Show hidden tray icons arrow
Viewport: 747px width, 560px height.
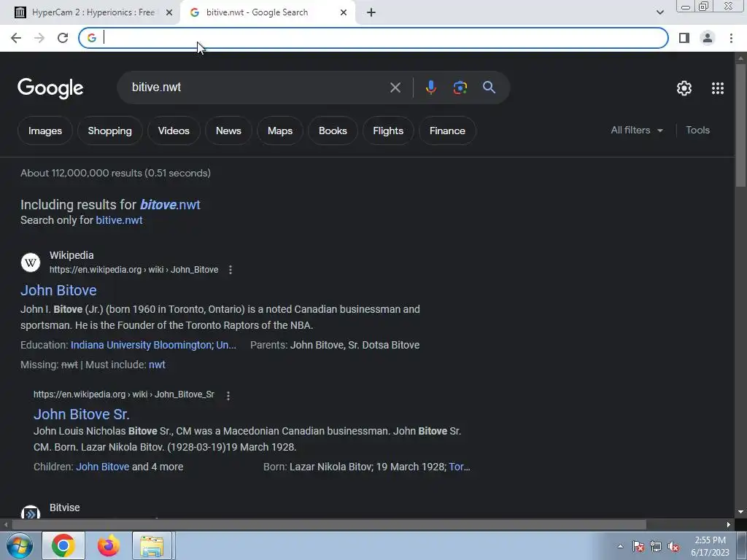[x=620, y=546]
